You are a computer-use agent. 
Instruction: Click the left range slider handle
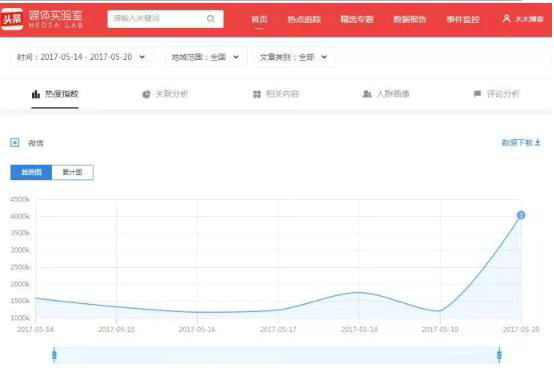54,355
